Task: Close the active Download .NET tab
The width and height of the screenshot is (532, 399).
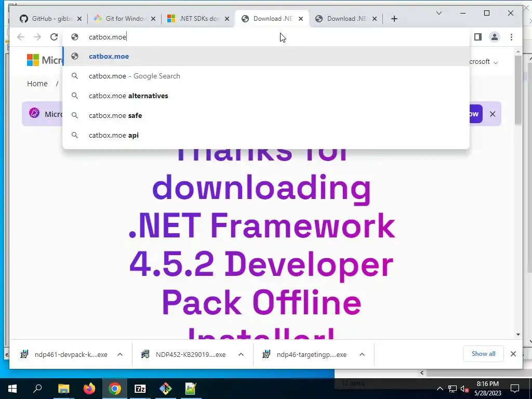Action: pyautogui.click(x=301, y=19)
